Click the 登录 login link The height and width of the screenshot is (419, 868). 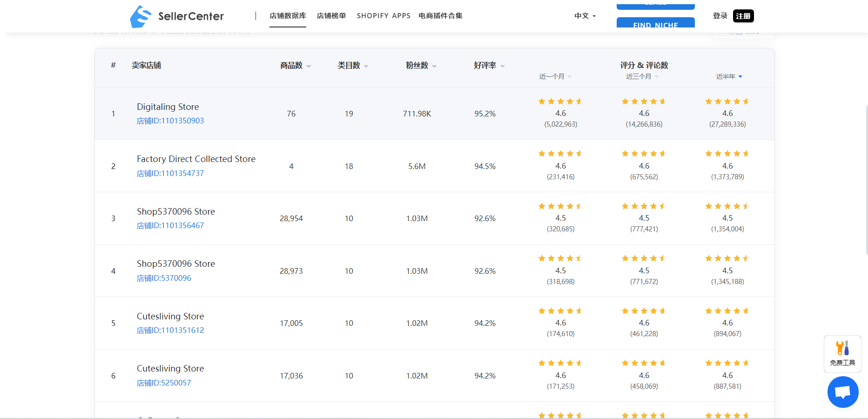[x=720, y=16]
